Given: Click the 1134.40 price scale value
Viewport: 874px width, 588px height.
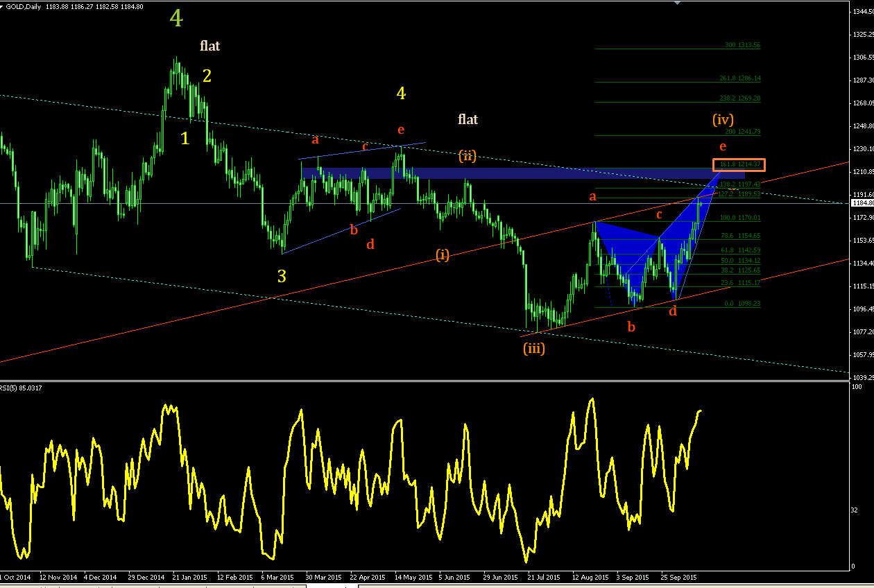Looking at the screenshot, I should (x=862, y=263).
